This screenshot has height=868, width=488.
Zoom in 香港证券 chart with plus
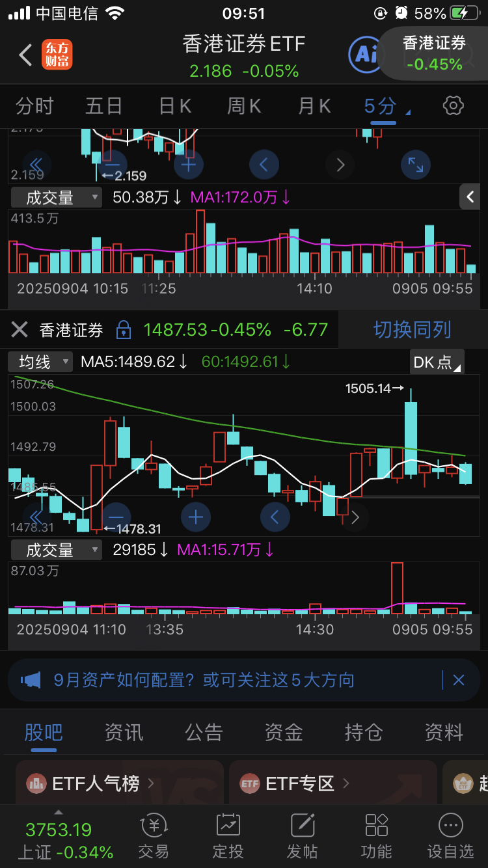pyautogui.click(x=196, y=517)
